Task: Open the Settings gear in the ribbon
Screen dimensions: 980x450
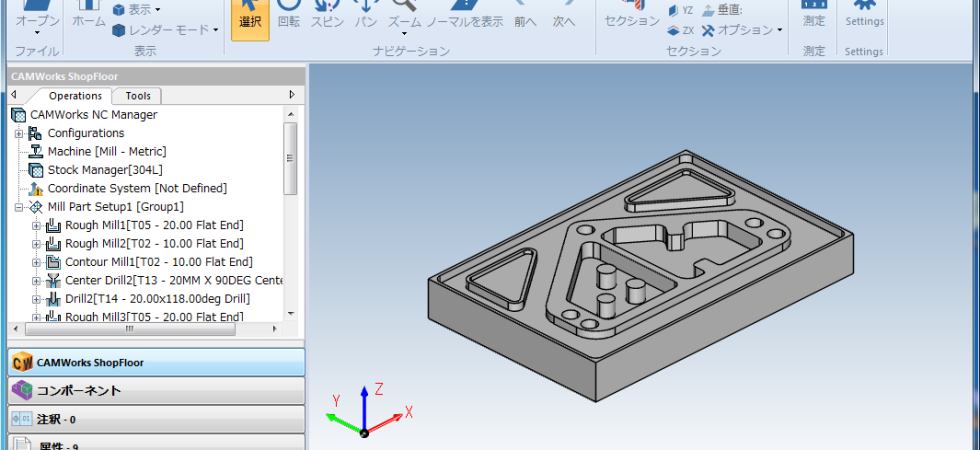Action: (x=864, y=18)
